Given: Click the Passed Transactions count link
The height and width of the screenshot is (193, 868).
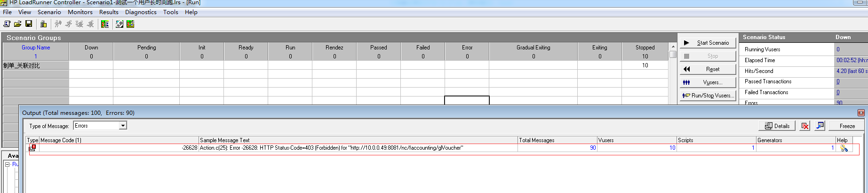Looking at the screenshot, I should click(837, 82).
